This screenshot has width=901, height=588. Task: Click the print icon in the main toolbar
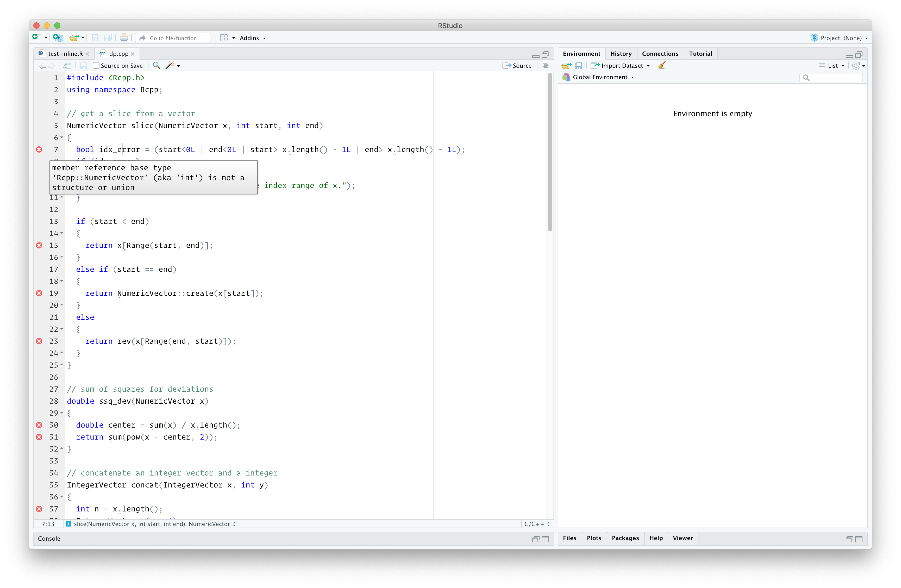(124, 38)
